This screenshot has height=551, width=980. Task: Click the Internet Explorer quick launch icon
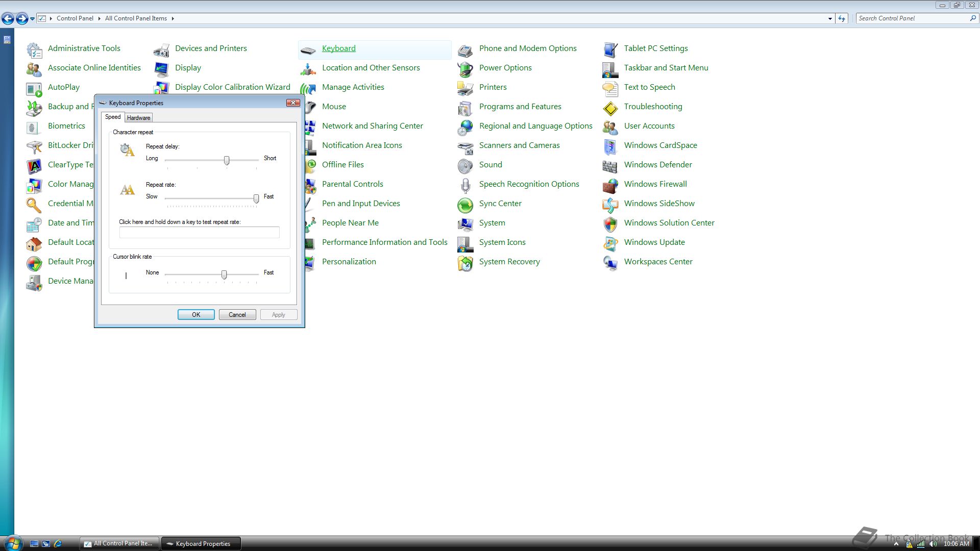click(x=58, y=544)
